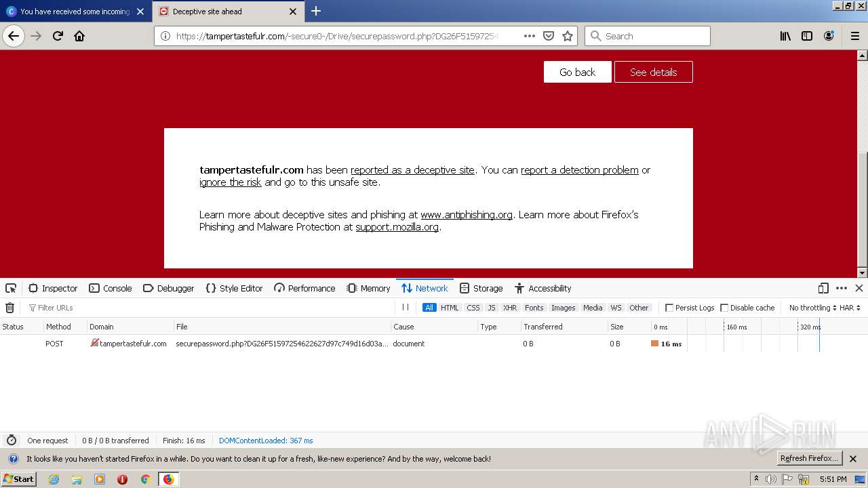
Task: Open devtools customize three-dot menu
Action: pyautogui.click(x=842, y=288)
